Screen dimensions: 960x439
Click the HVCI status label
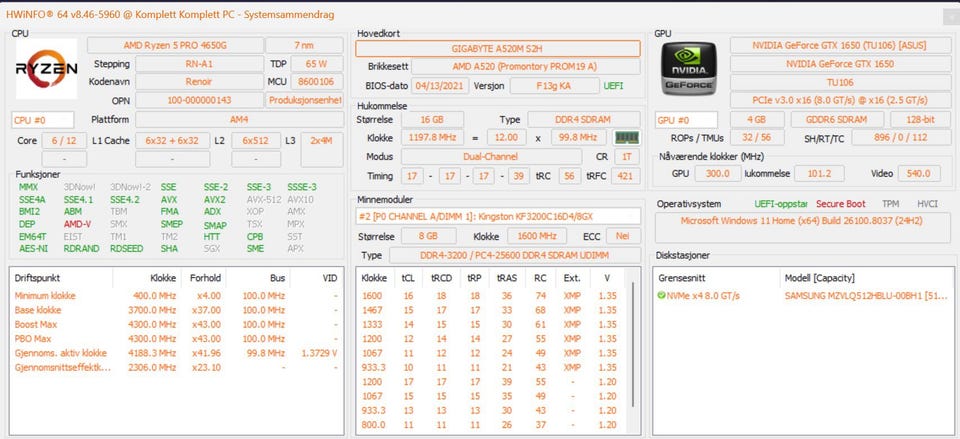(x=927, y=204)
